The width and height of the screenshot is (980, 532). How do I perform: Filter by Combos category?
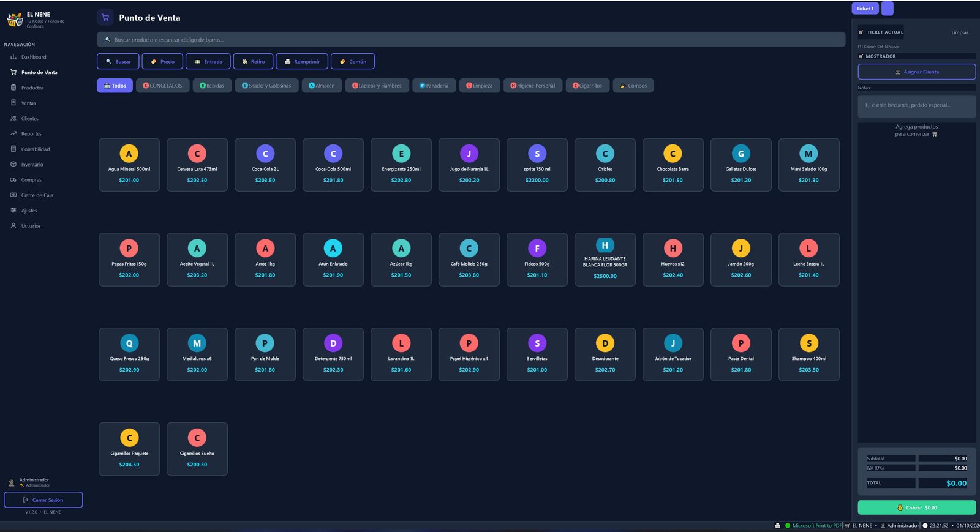point(633,86)
